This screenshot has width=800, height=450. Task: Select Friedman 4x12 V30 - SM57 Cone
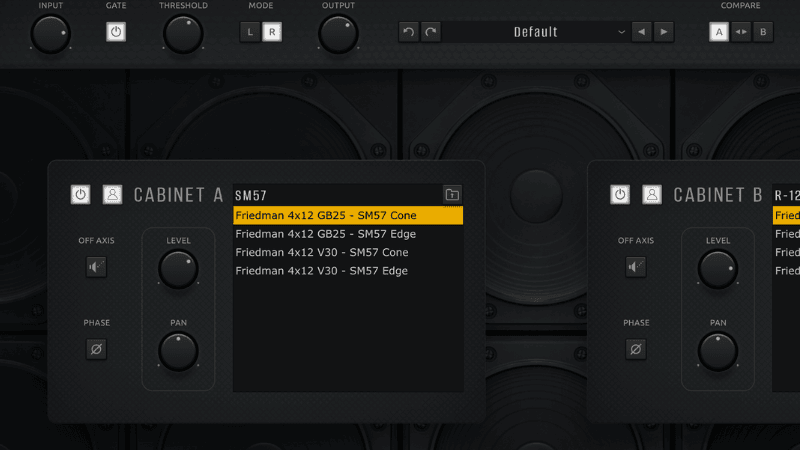322,252
